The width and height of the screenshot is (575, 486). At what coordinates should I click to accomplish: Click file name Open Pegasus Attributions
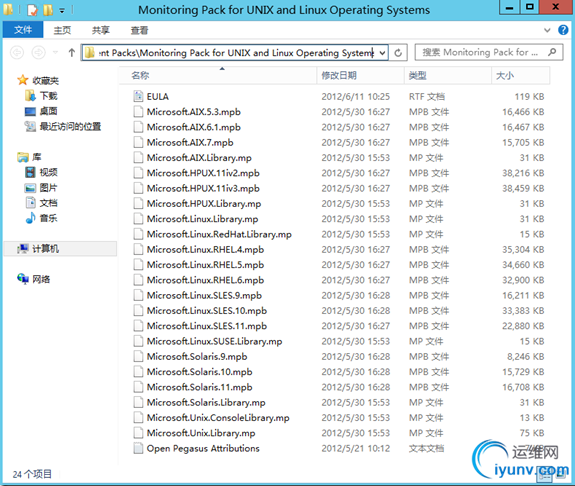(x=203, y=448)
